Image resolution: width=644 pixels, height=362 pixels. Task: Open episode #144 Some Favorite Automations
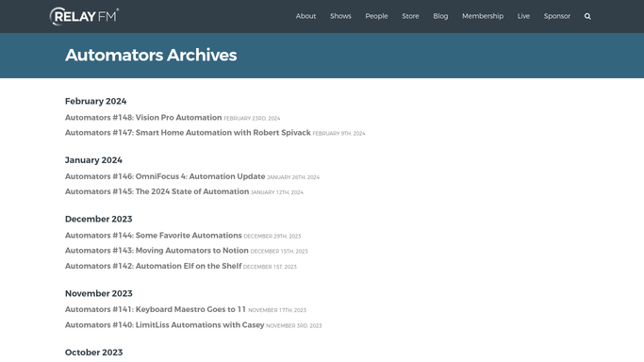point(153,236)
